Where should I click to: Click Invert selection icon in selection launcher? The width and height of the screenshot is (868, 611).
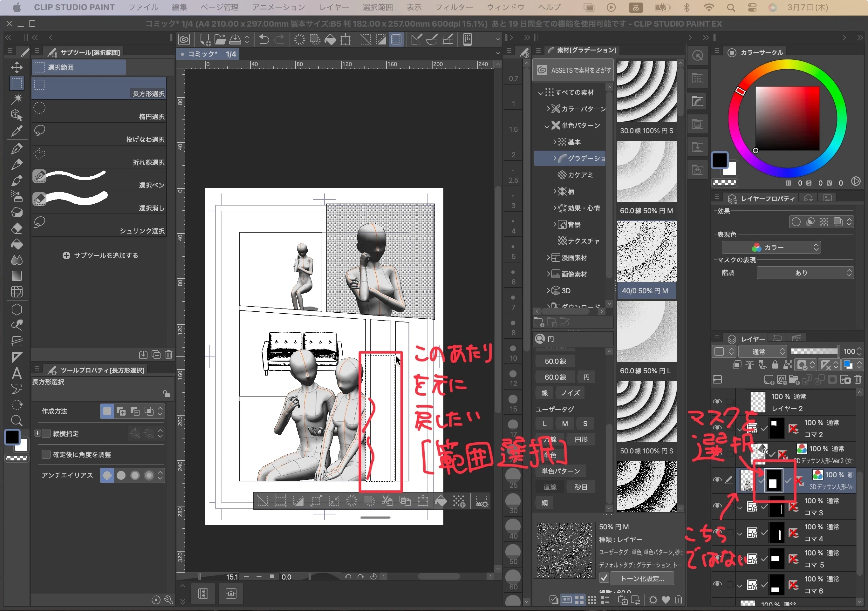[x=298, y=501]
